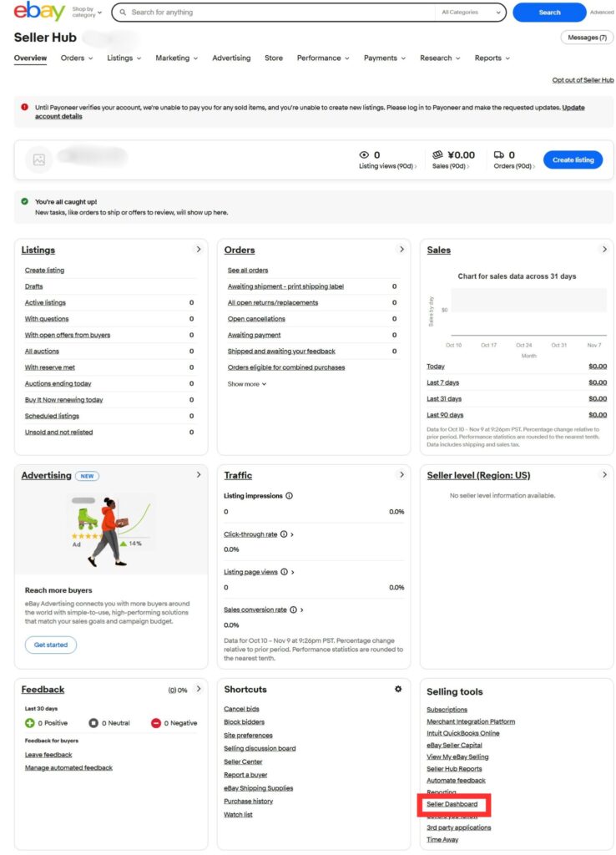Click the profile image placeholder icon
This screenshot has height=855, width=616.
click(38, 159)
